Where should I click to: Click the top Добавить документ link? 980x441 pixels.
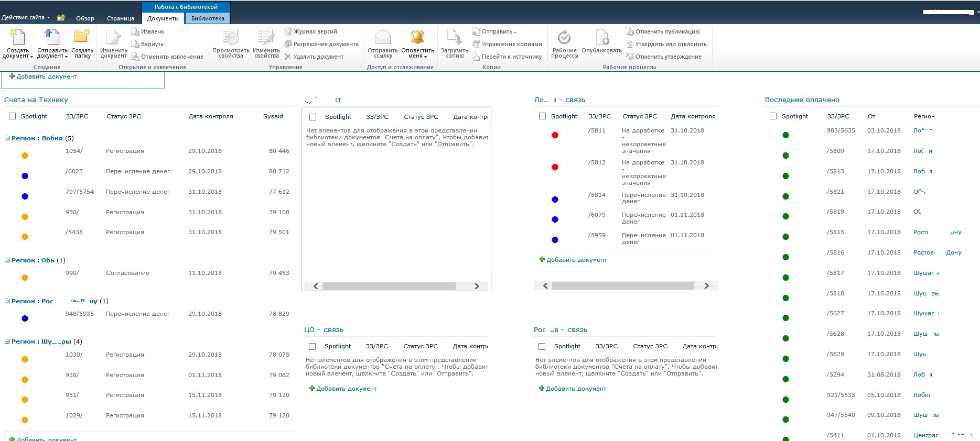(47, 76)
